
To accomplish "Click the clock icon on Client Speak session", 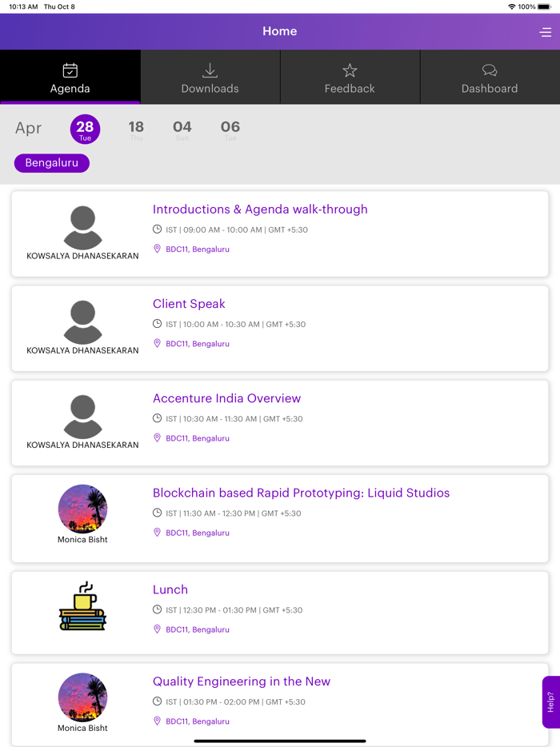I will click(157, 324).
